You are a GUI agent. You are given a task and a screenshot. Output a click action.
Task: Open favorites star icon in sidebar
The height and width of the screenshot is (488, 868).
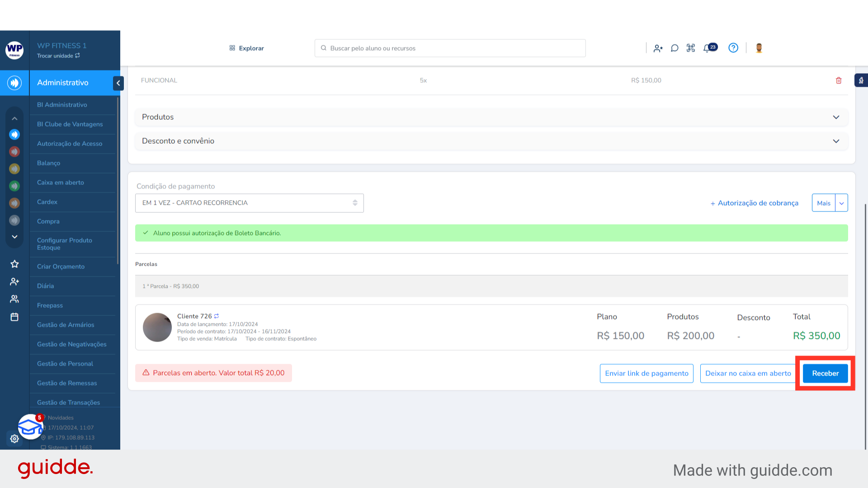(x=14, y=264)
